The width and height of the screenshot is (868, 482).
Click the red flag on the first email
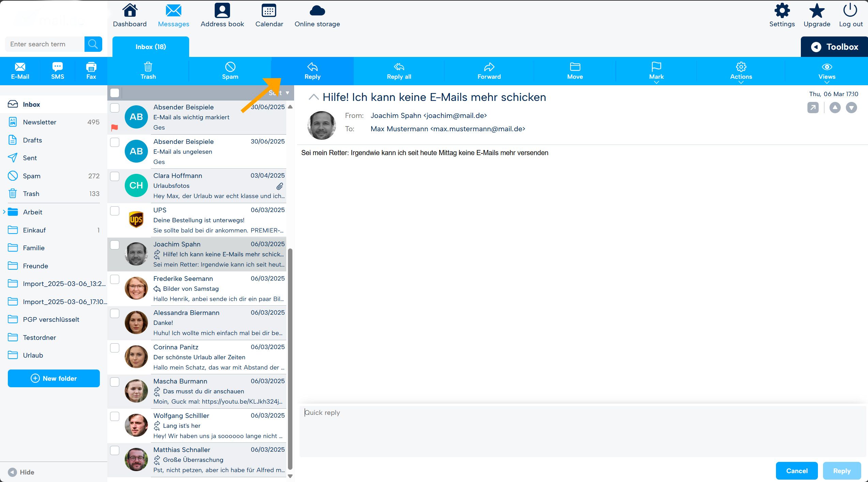click(x=115, y=128)
